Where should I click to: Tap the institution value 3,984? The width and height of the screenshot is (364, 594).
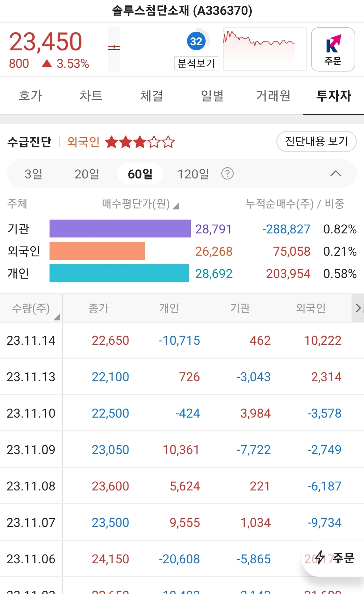(255, 414)
